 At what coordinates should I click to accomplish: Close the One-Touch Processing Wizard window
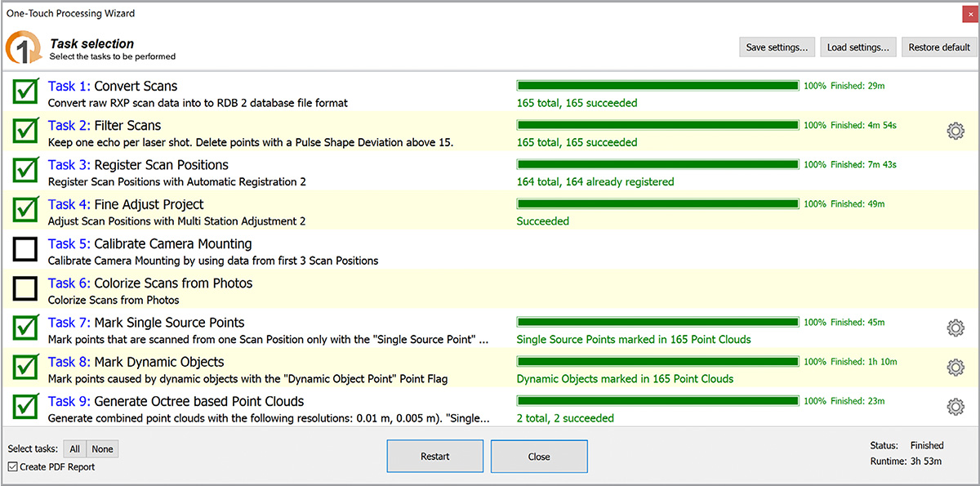(x=969, y=14)
